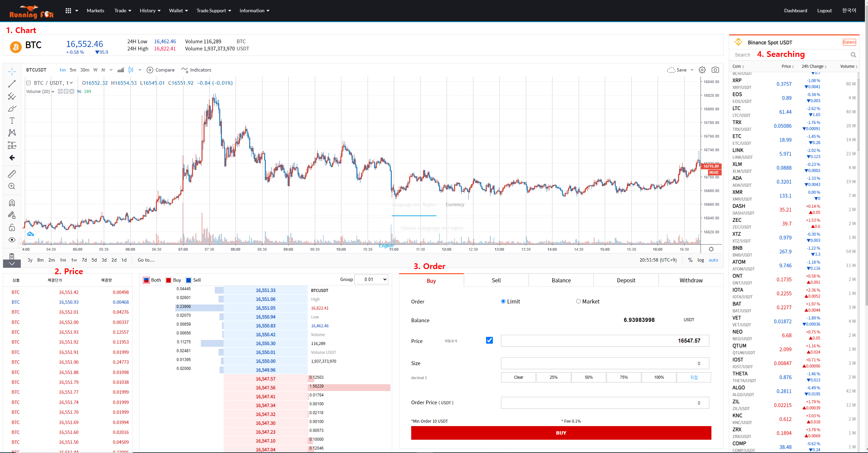Click the red Buy color swatch
This screenshot has height=453, width=868.
(x=168, y=280)
